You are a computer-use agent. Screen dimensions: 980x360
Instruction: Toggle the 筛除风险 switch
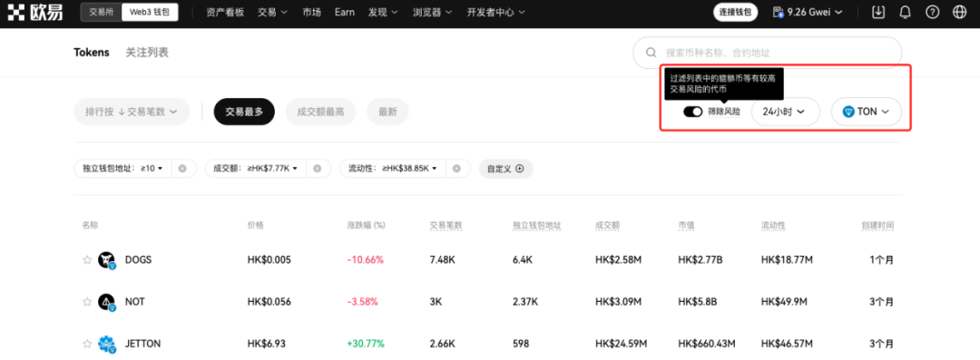pyautogui.click(x=692, y=112)
